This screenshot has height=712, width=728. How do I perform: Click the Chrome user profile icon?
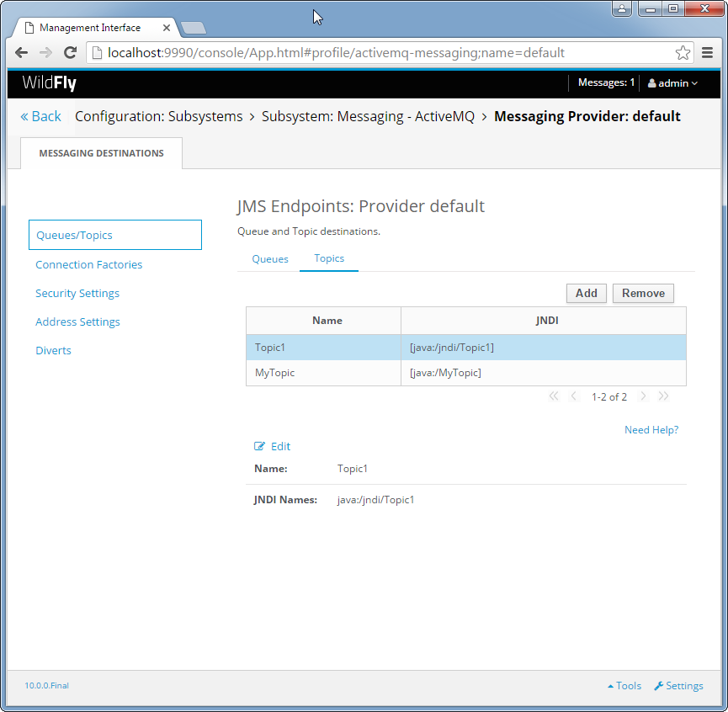[x=622, y=8]
